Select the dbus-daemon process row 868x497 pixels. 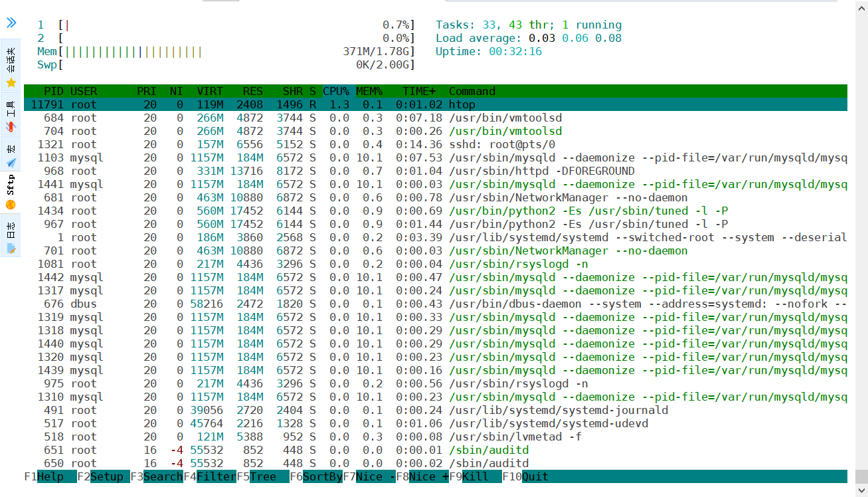(436, 304)
